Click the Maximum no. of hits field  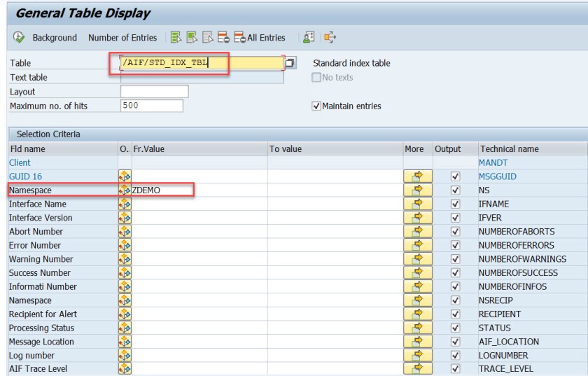pyautogui.click(x=151, y=106)
